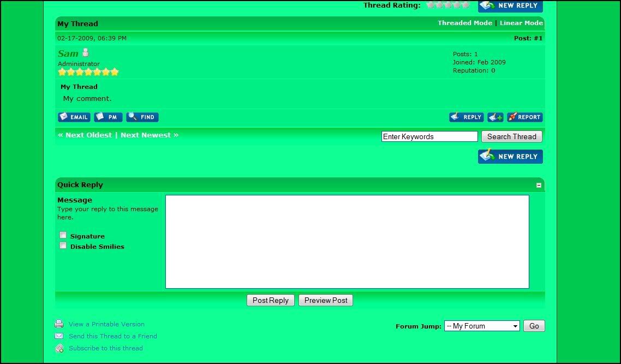Click the FIND icon to locate user's posts

(142, 117)
